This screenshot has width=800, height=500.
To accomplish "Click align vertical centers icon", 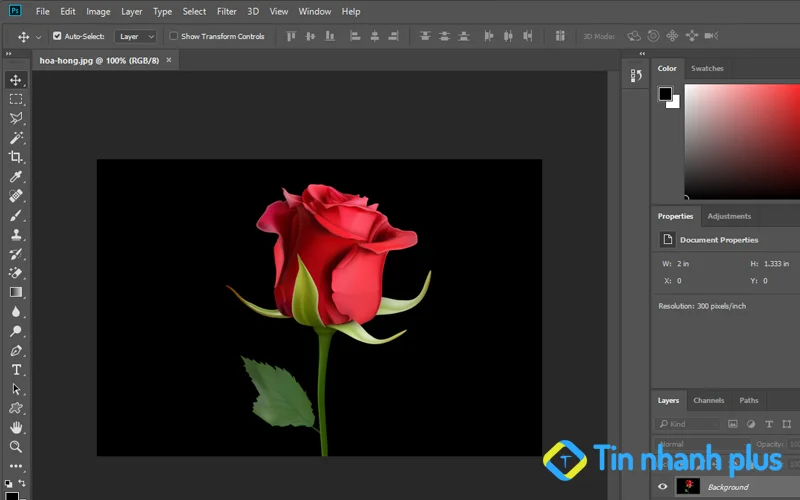I will (x=310, y=36).
